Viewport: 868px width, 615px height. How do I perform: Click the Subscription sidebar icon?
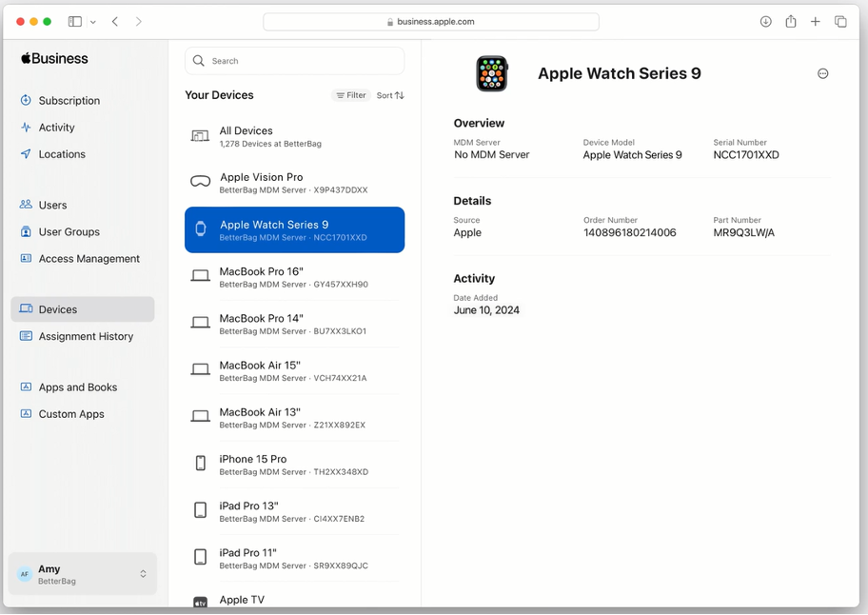point(26,100)
